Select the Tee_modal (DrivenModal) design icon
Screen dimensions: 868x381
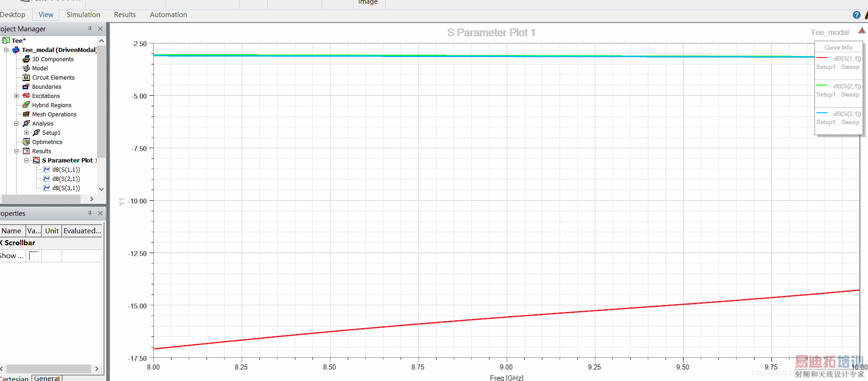[16, 50]
